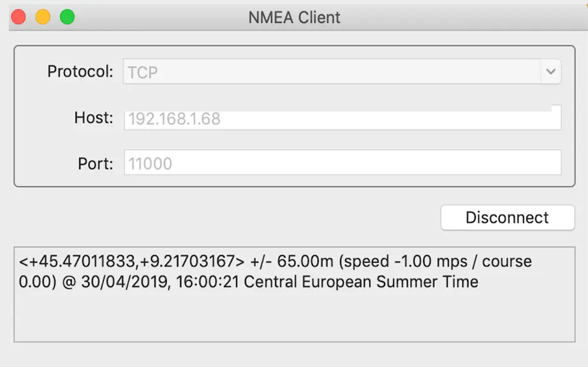Click the Host label
Image resolution: width=588 pixels, height=367 pixels.
[93, 118]
